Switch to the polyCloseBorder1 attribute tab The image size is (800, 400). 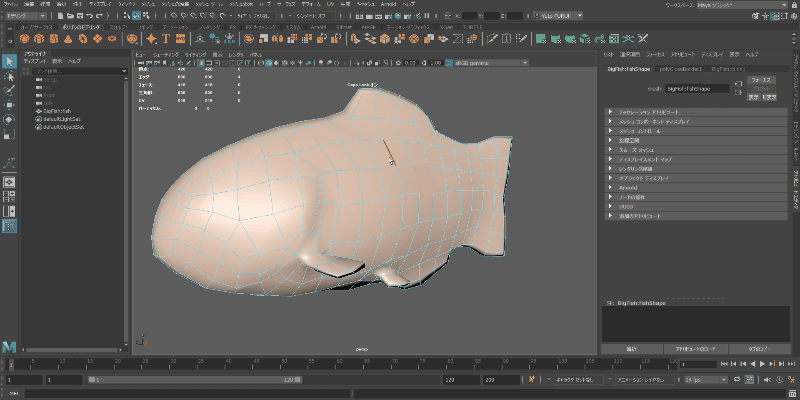pyautogui.click(x=681, y=69)
